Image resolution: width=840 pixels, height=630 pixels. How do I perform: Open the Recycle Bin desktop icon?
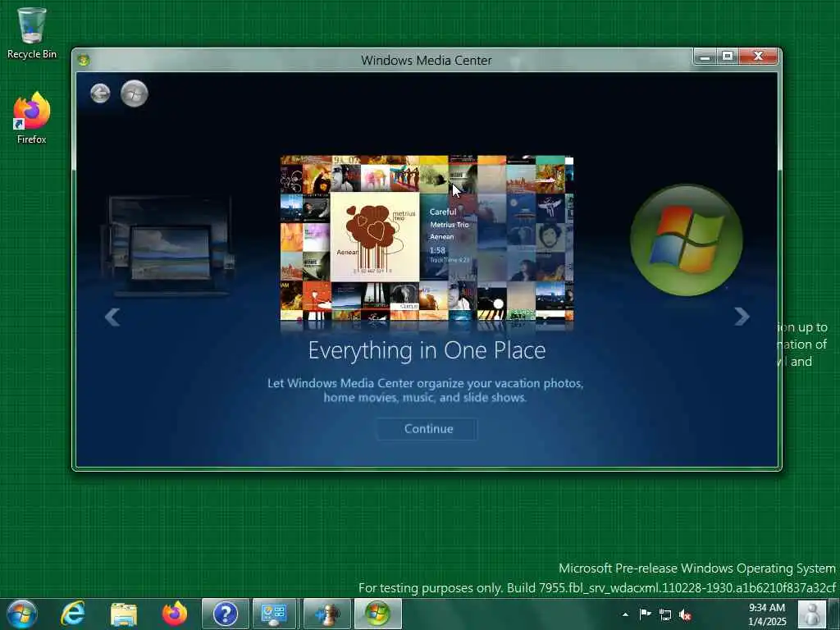(x=32, y=33)
